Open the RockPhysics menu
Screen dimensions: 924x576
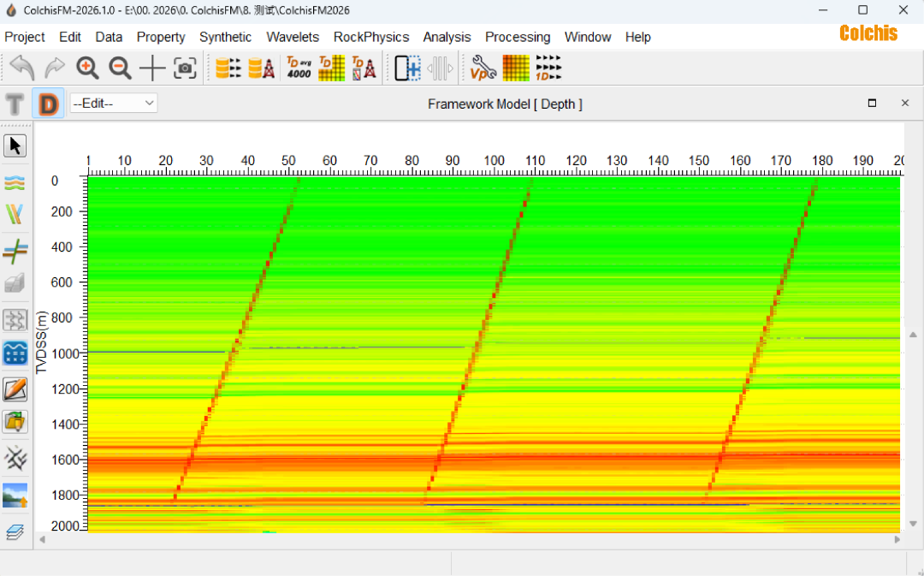pyautogui.click(x=371, y=37)
